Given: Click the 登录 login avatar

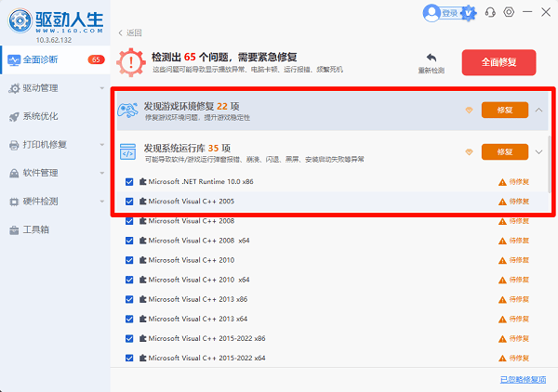Looking at the screenshot, I should 432,13.
